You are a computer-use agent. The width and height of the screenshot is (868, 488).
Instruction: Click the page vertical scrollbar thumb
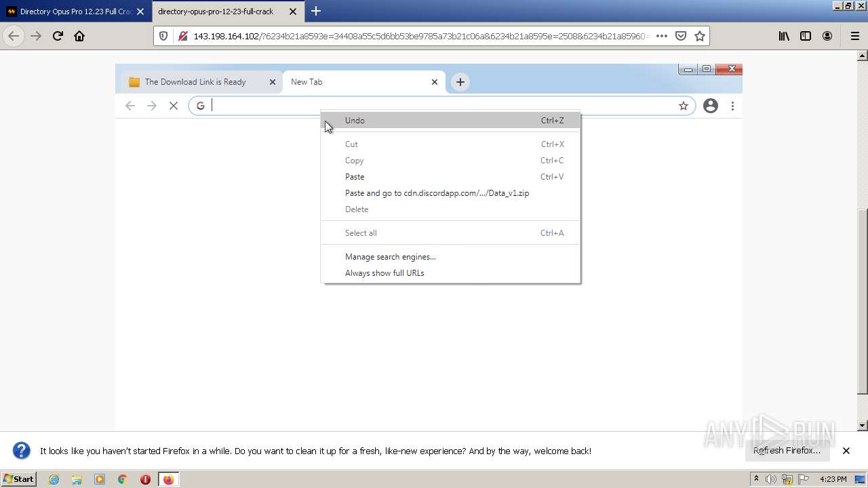click(x=863, y=301)
